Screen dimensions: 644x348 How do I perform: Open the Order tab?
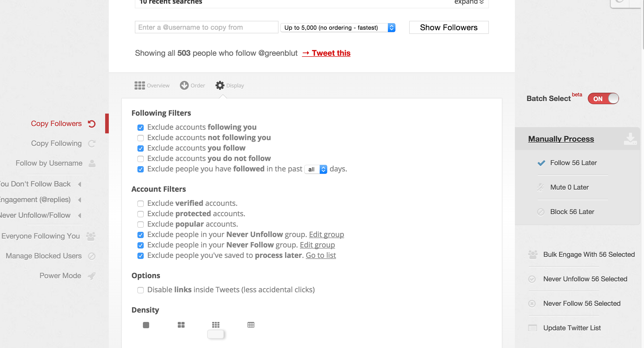coord(192,85)
